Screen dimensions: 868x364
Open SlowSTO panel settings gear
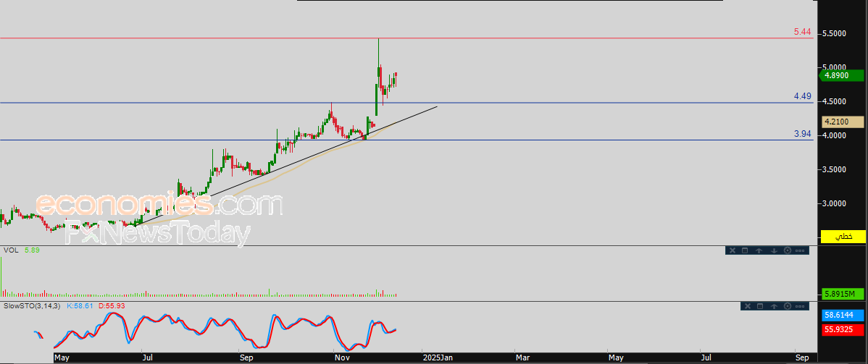click(788, 306)
